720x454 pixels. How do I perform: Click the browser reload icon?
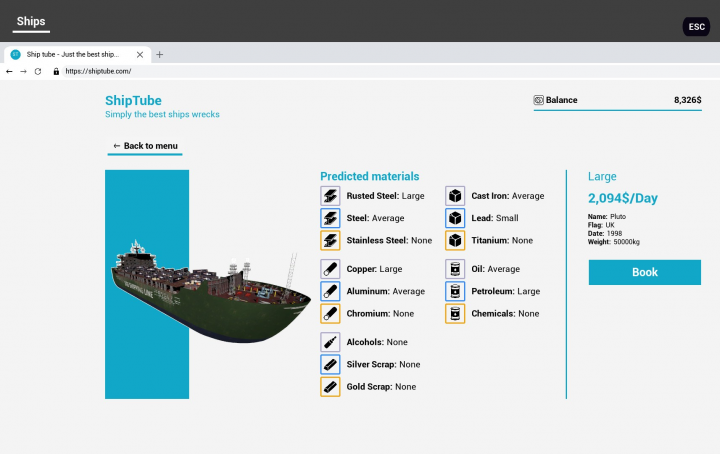click(x=38, y=72)
